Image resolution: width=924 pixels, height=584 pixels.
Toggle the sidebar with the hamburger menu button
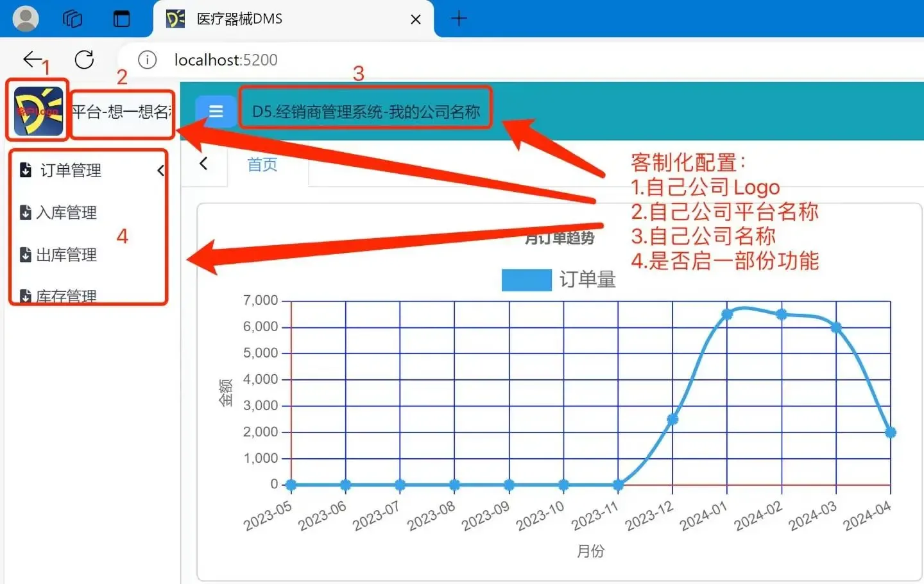216,112
